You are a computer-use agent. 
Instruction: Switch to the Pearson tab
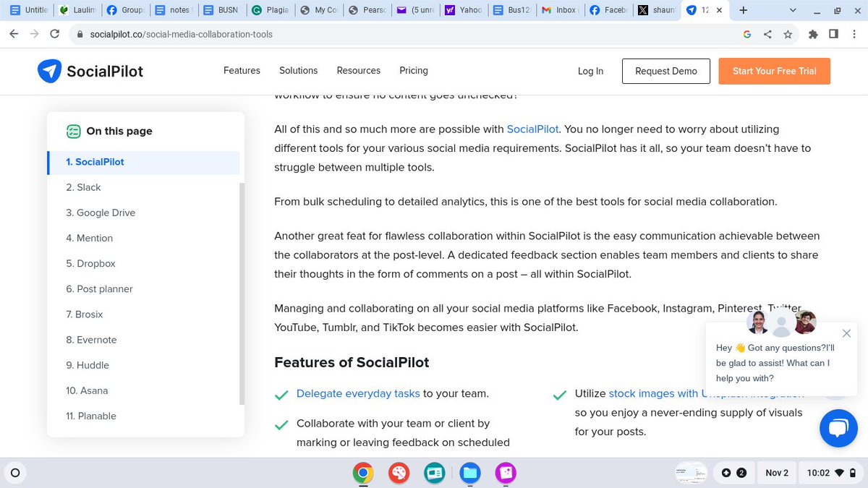(x=366, y=10)
